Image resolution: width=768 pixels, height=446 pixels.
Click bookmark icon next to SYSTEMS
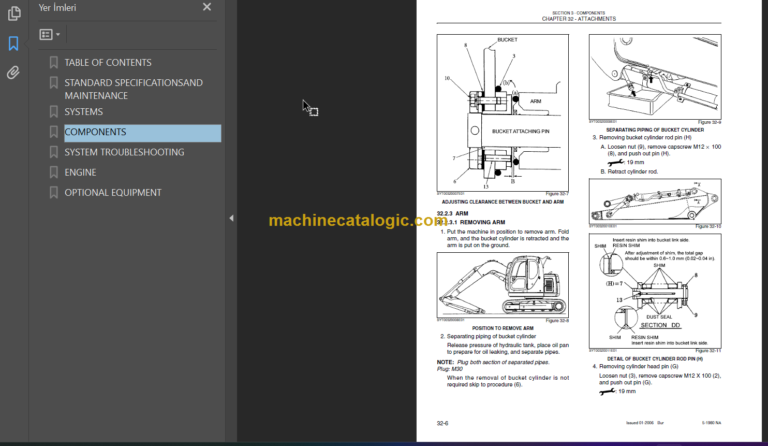click(53, 112)
